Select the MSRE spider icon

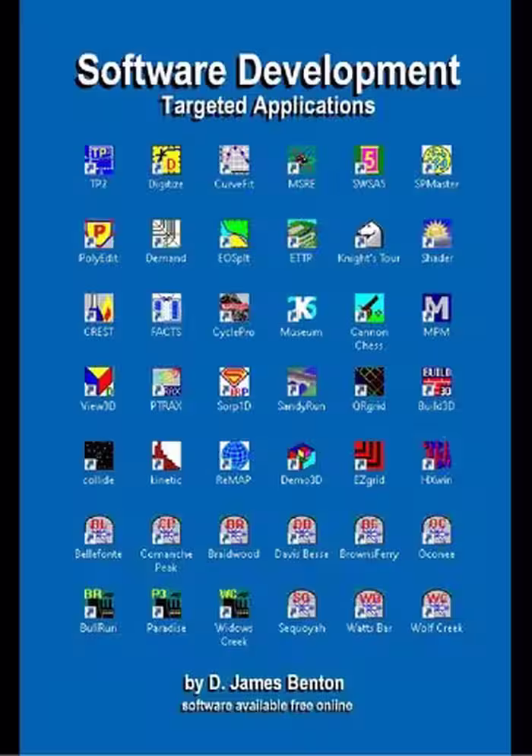pos(302,160)
